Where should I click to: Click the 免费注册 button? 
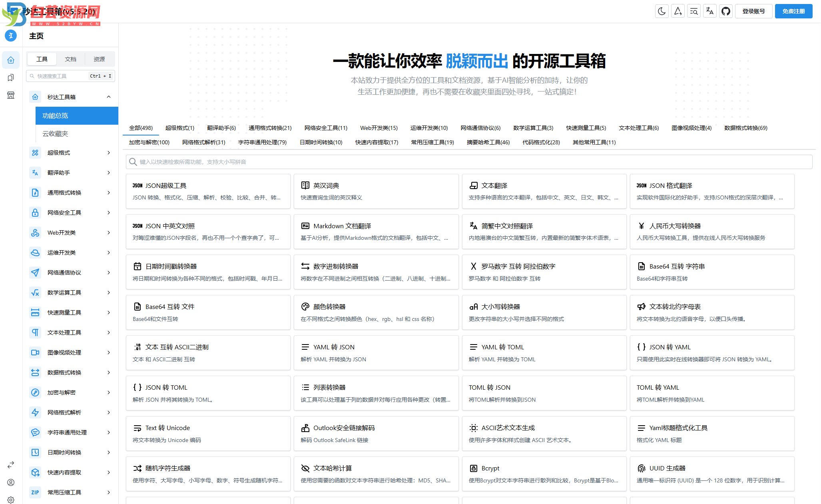tap(793, 11)
